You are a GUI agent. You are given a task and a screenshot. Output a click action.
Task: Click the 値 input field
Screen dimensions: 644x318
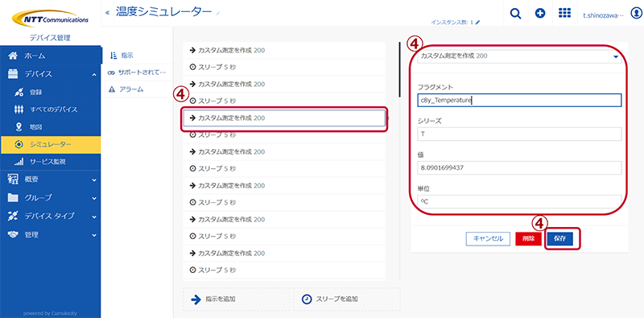point(519,167)
